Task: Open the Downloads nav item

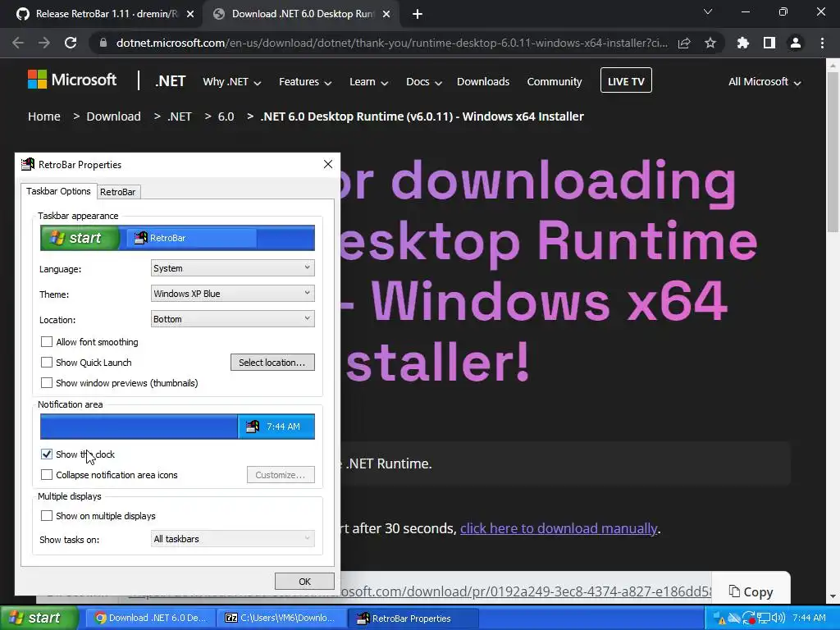Action: 483,81
